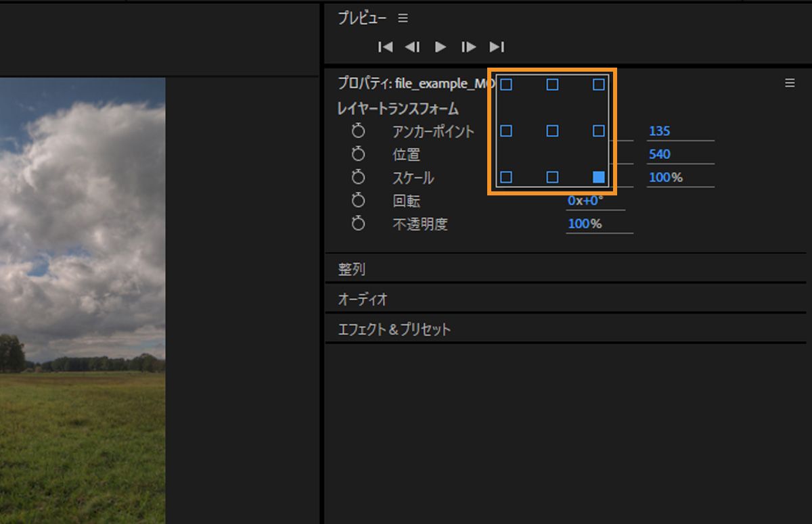Expand the 整列 section
The height and width of the screenshot is (524, 812).
(355, 268)
